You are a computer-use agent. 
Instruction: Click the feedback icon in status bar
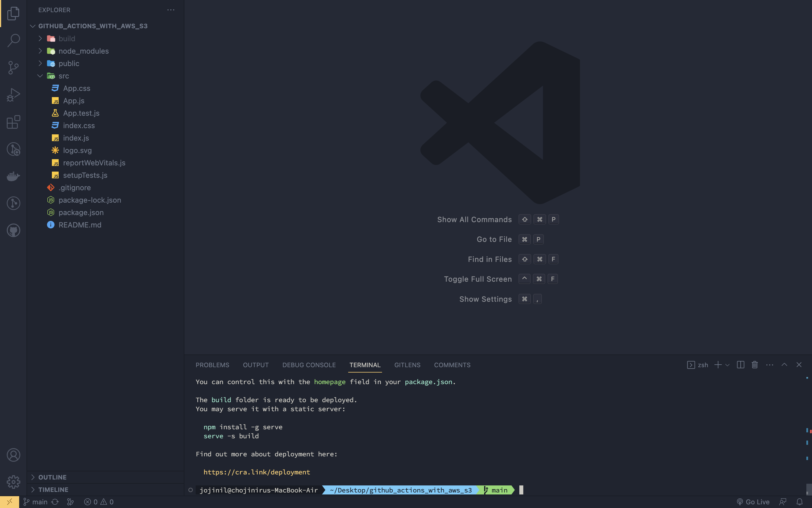tap(783, 502)
